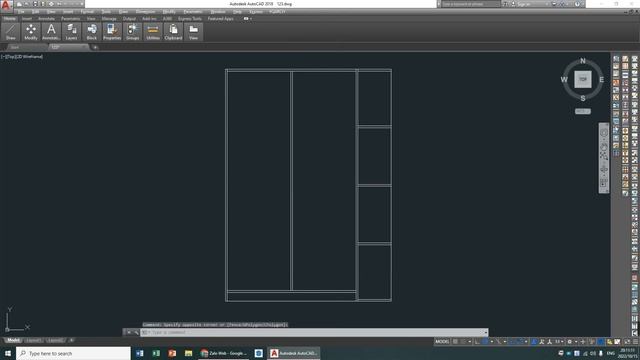
Task: Toggle clean screen icon in status bar
Action: (x=627, y=342)
